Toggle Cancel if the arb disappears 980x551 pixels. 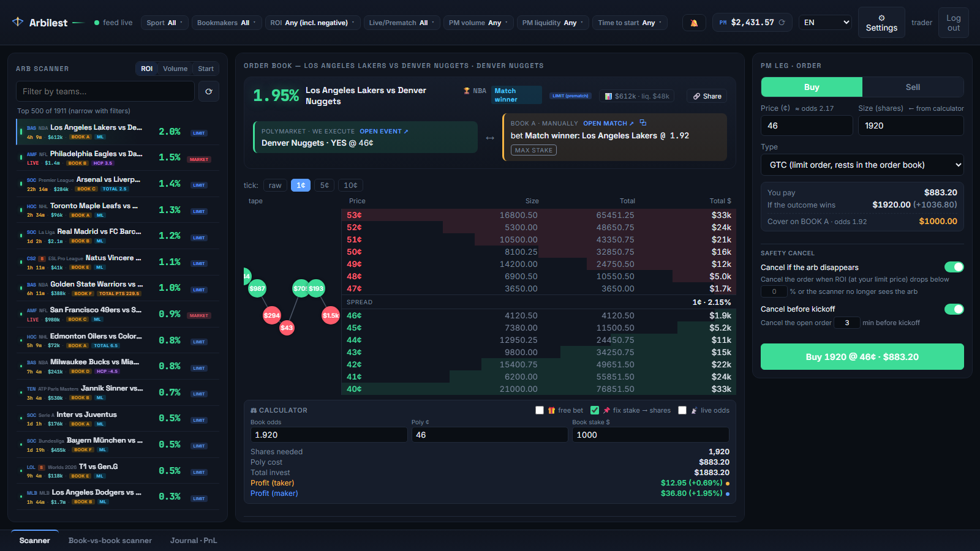[954, 267]
